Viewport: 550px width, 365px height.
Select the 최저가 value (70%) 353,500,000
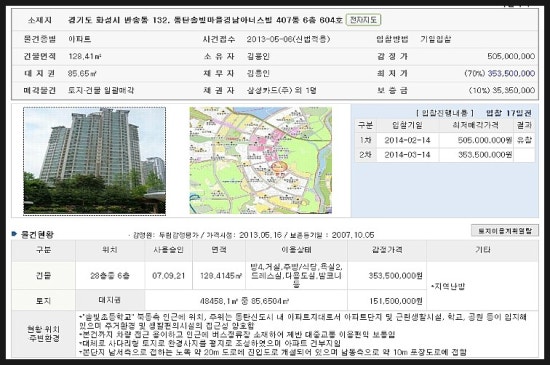pyautogui.click(x=500, y=73)
